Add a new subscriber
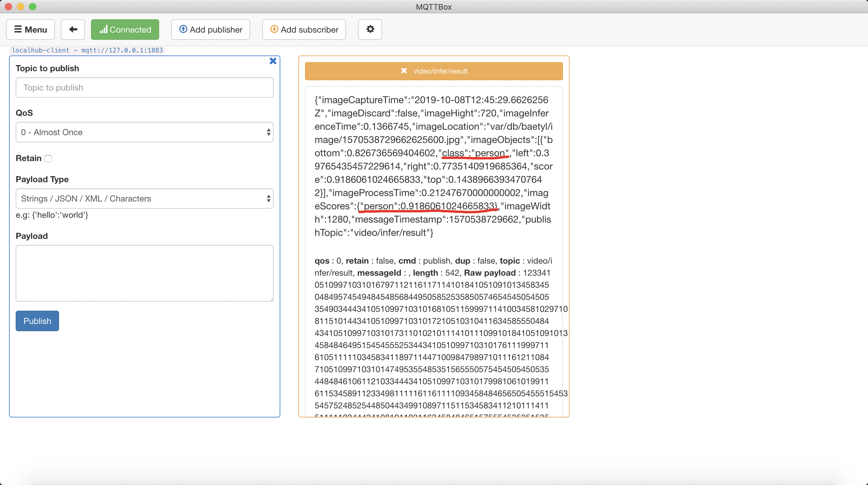This screenshot has width=868, height=485. (304, 30)
